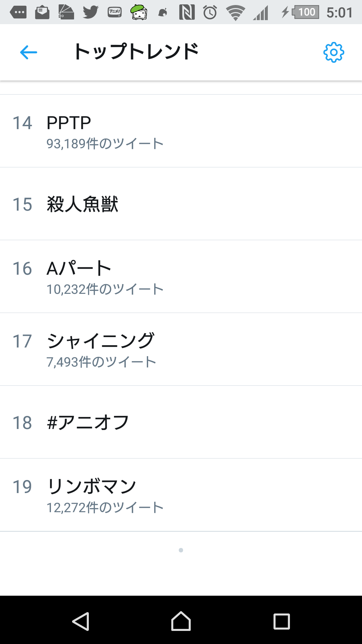Open trend 殺人魚獣
This screenshot has width=362, height=644.
click(x=82, y=204)
